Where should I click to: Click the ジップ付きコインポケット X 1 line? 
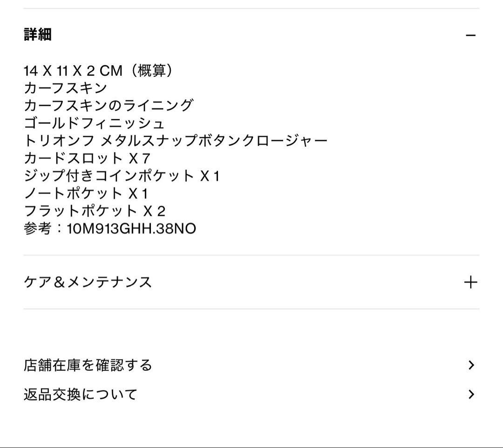tap(122, 176)
